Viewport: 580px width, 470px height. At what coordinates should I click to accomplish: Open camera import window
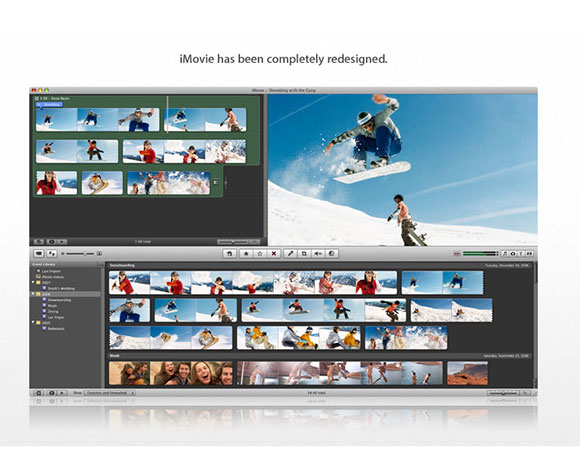[x=39, y=254]
